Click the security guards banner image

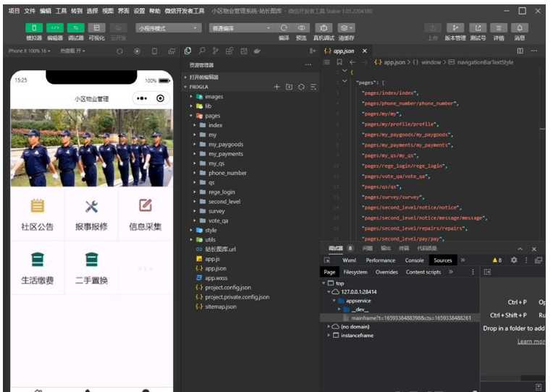pos(92,148)
